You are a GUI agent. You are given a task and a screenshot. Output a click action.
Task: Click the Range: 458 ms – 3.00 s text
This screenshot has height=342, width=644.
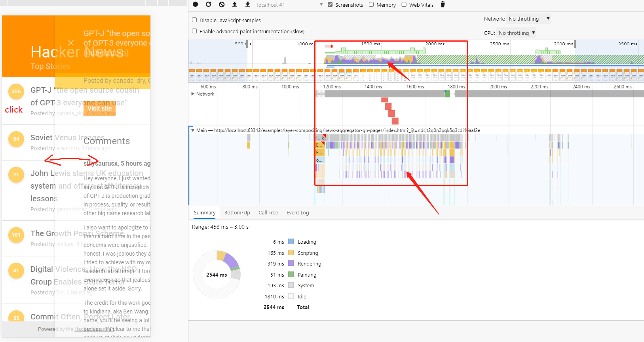coord(220,227)
